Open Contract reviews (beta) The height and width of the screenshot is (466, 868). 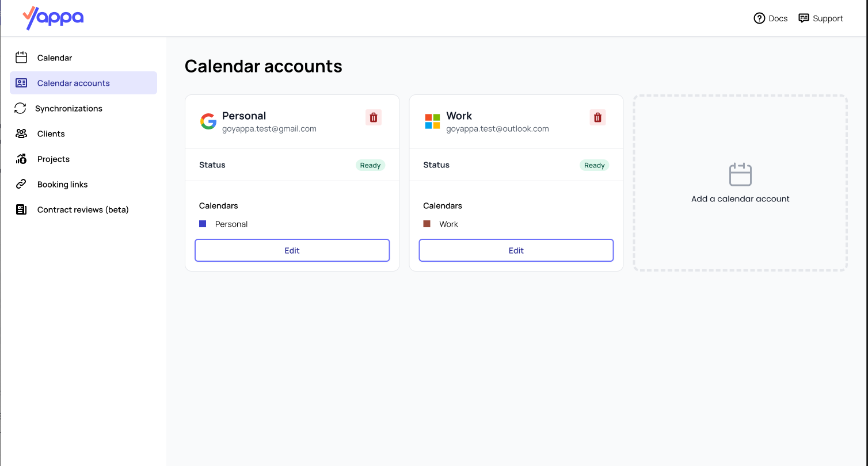point(83,209)
